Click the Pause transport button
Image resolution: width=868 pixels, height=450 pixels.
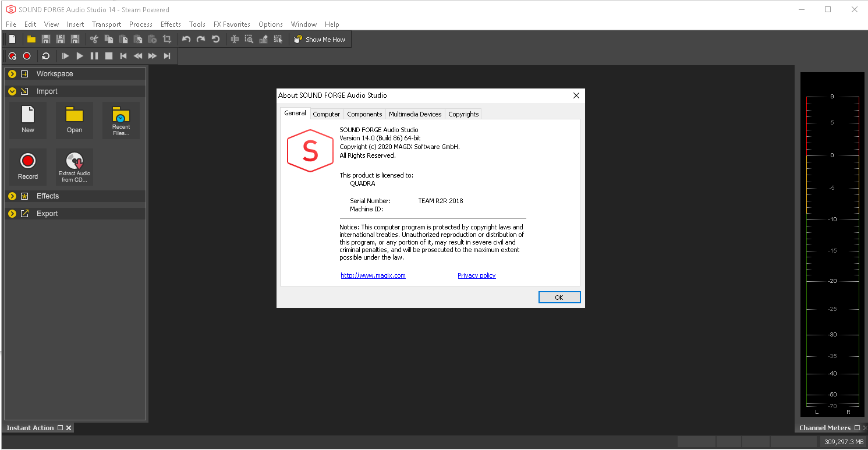pyautogui.click(x=94, y=56)
